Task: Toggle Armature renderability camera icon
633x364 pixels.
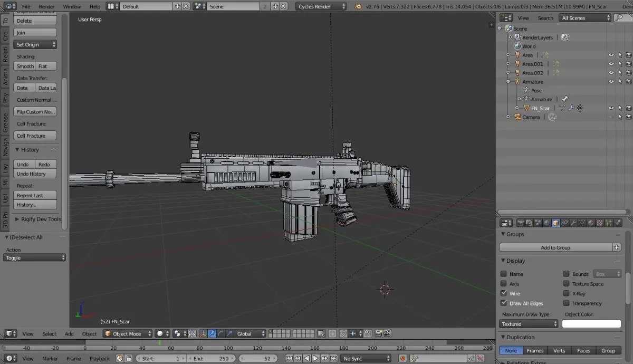Action: click(x=629, y=82)
